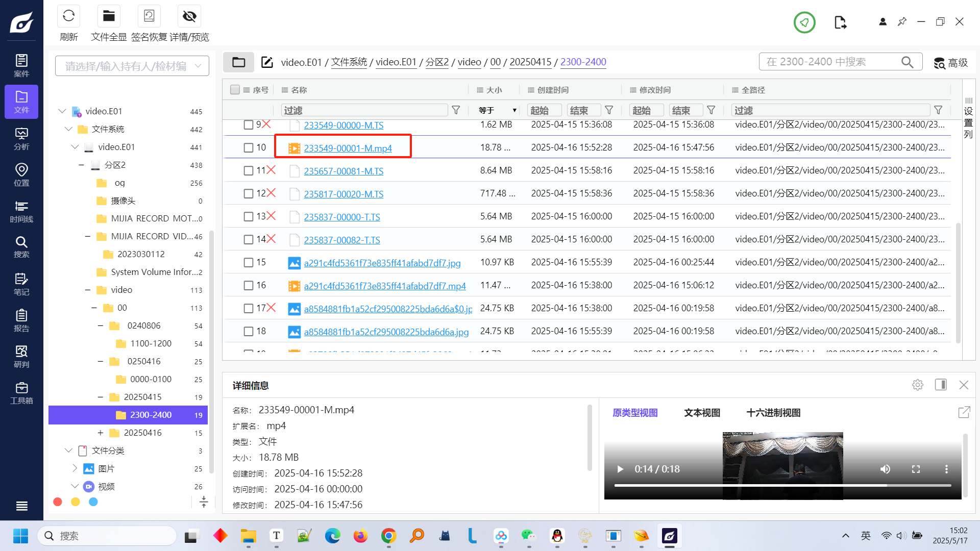Switch to the 十六进制视图 tab
Image resolution: width=980 pixels, height=551 pixels.
773,413
